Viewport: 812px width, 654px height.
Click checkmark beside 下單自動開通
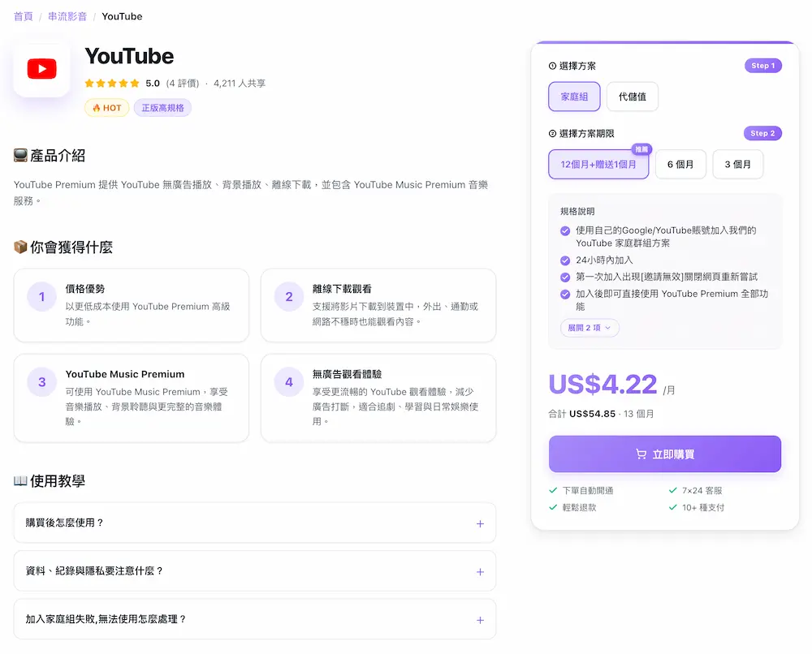coord(553,490)
